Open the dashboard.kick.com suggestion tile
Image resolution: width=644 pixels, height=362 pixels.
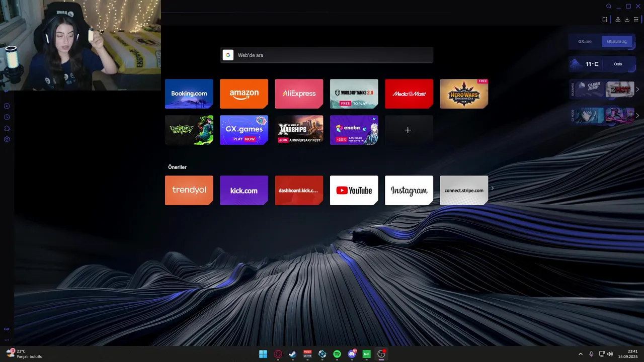click(x=299, y=190)
